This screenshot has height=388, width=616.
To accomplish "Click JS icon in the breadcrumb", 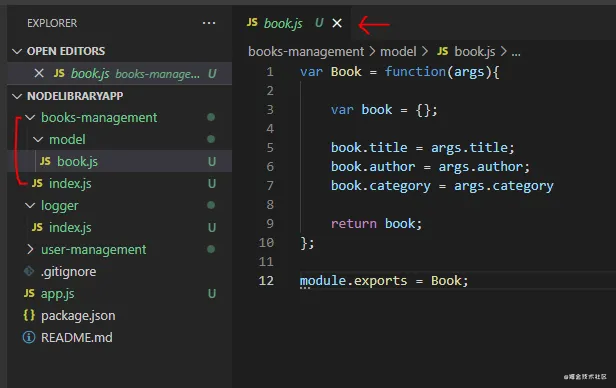I will point(442,51).
